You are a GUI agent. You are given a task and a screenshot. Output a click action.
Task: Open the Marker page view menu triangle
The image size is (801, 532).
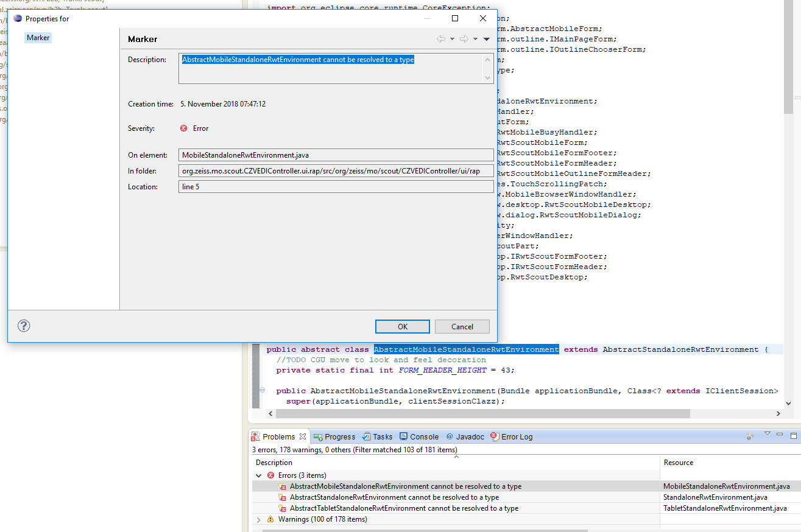pyautogui.click(x=487, y=39)
